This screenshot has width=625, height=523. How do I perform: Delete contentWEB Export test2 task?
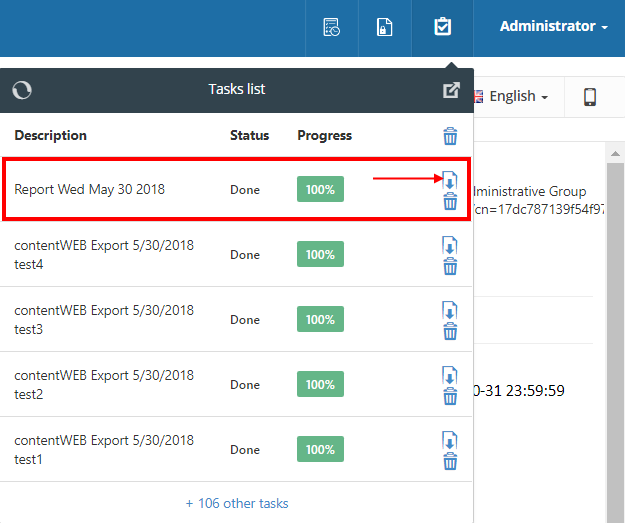(450, 396)
